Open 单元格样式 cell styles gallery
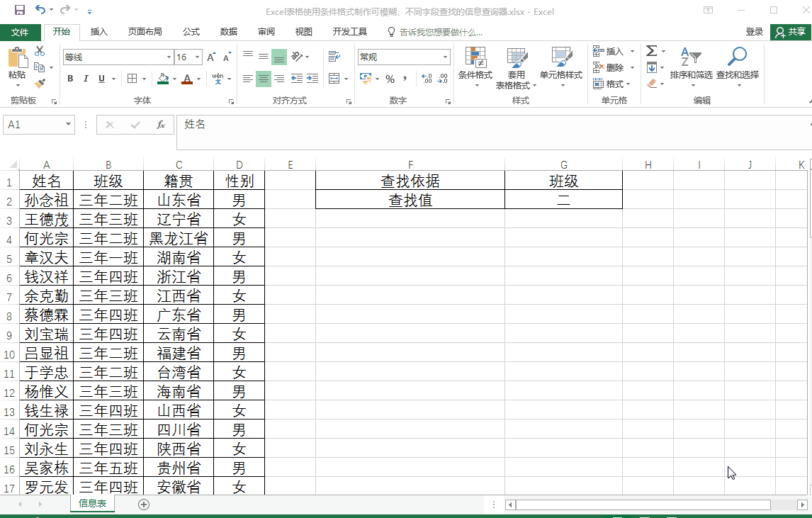The height and width of the screenshot is (518, 812). (561, 66)
